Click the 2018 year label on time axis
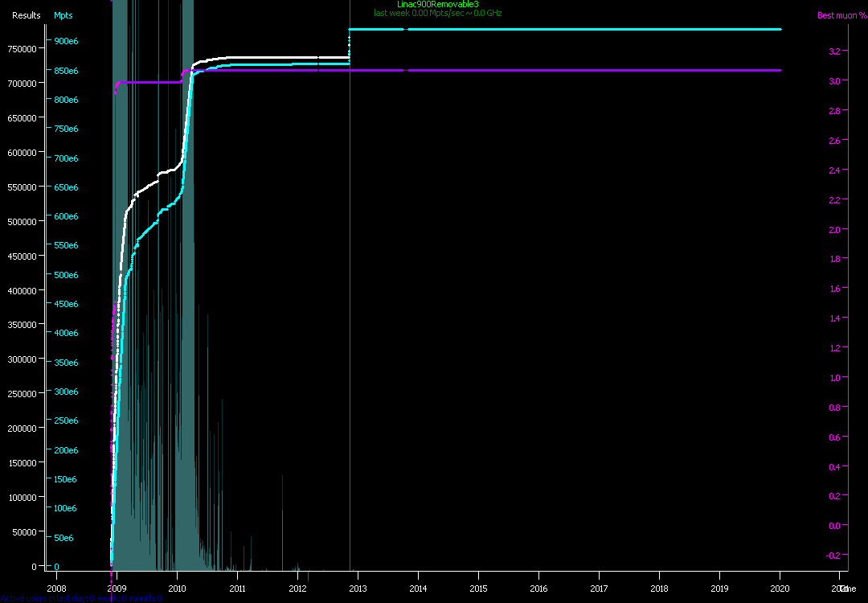The image size is (868, 603). [x=659, y=589]
